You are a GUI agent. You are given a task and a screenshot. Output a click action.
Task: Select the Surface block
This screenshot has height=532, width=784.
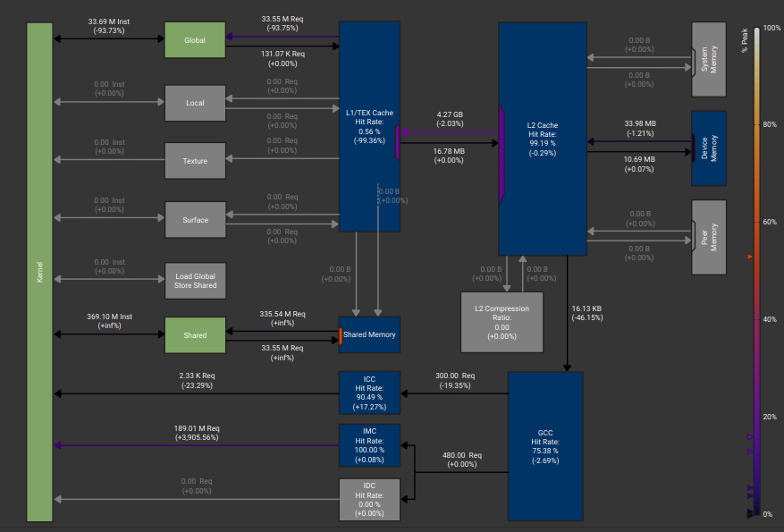pos(195,219)
